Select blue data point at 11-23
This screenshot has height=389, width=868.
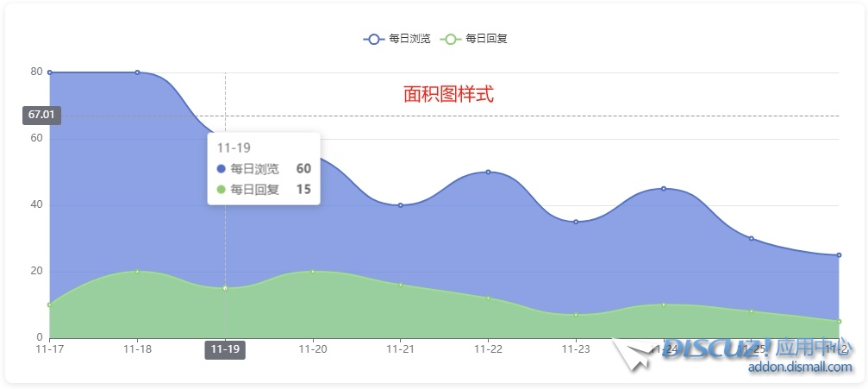pyautogui.click(x=576, y=222)
